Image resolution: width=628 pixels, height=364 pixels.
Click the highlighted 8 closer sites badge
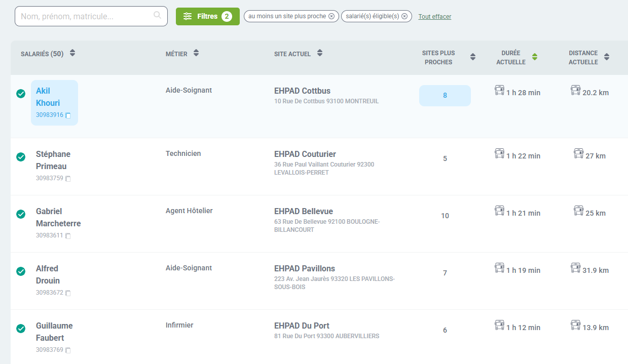(445, 96)
